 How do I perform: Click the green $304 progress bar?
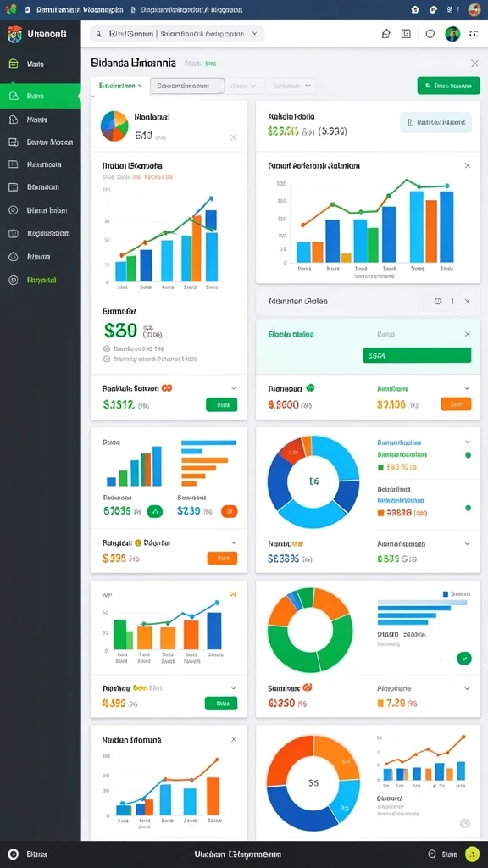(417, 355)
